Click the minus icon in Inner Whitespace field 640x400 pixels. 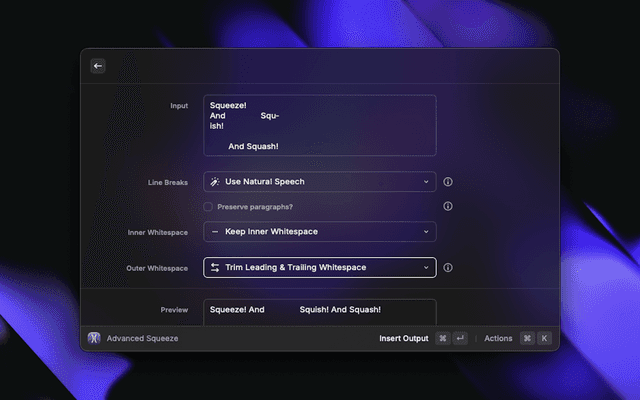(x=215, y=232)
